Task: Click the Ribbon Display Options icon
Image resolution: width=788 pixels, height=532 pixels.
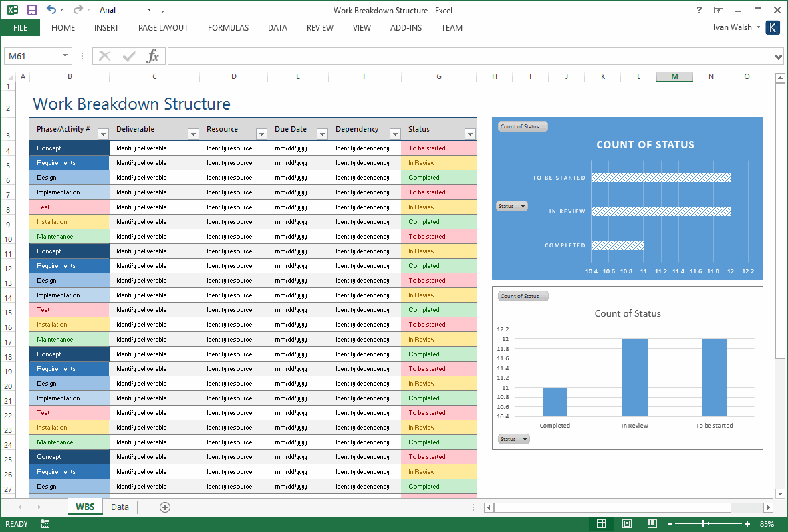Action: point(719,11)
